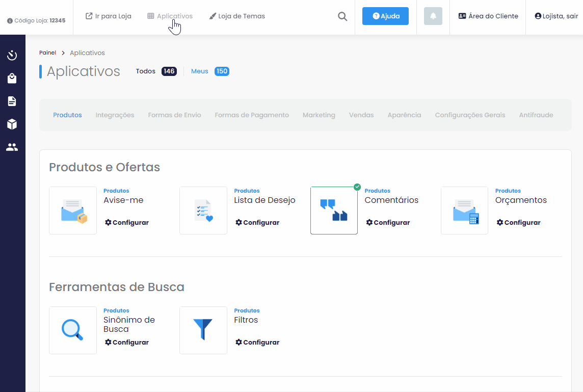583x392 pixels.
Task: Click the dashboard timer icon in sidebar
Action: coord(12,55)
